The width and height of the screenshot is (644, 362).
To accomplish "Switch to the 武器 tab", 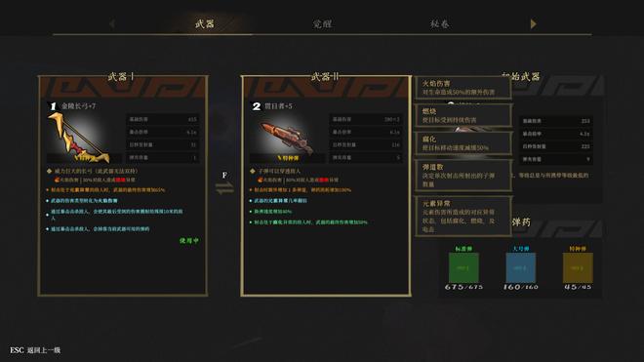I will 205,23.
